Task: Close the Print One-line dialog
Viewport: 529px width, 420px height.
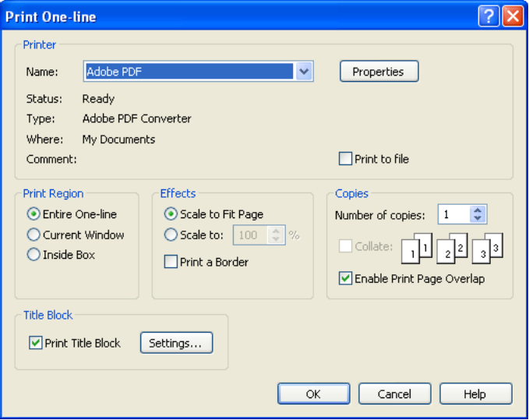Action: point(512,16)
